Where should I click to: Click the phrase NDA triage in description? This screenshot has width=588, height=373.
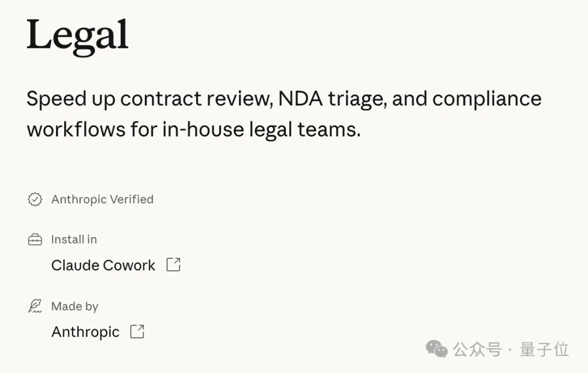click(331, 99)
